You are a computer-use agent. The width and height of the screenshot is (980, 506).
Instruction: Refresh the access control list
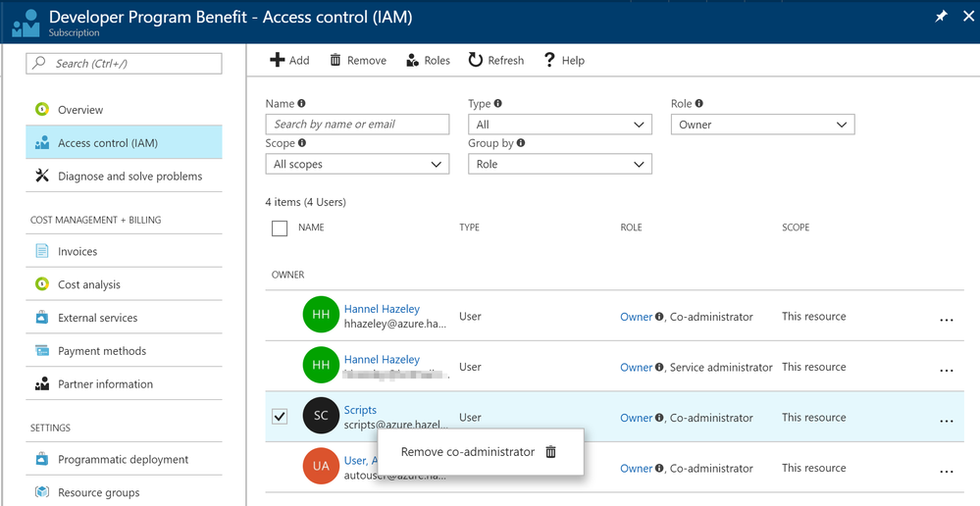(x=496, y=60)
